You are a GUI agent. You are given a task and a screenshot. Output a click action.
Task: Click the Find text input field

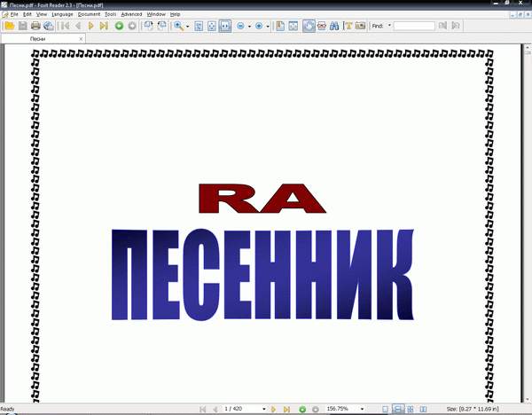point(413,27)
